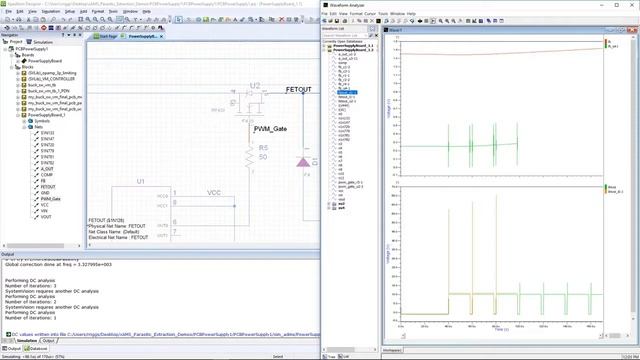The width and height of the screenshot is (640, 360).
Task: Click the measurement tool icon in Waveform Analyzer toolbar
Action: [474, 21]
